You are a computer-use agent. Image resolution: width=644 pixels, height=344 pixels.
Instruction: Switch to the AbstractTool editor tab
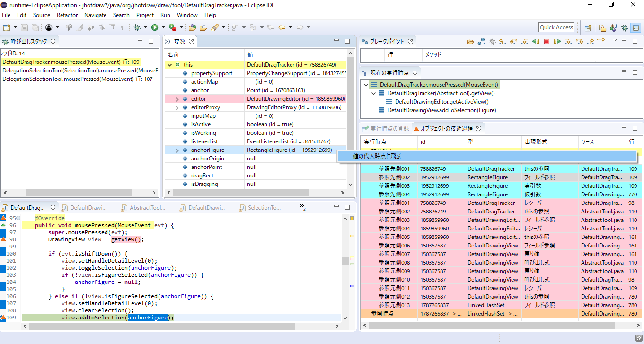pyautogui.click(x=143, y=208)
